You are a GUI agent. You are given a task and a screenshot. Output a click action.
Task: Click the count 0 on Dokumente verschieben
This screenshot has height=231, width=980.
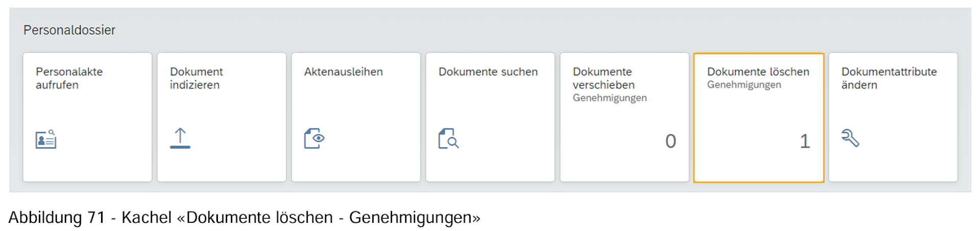coord(671,141)
